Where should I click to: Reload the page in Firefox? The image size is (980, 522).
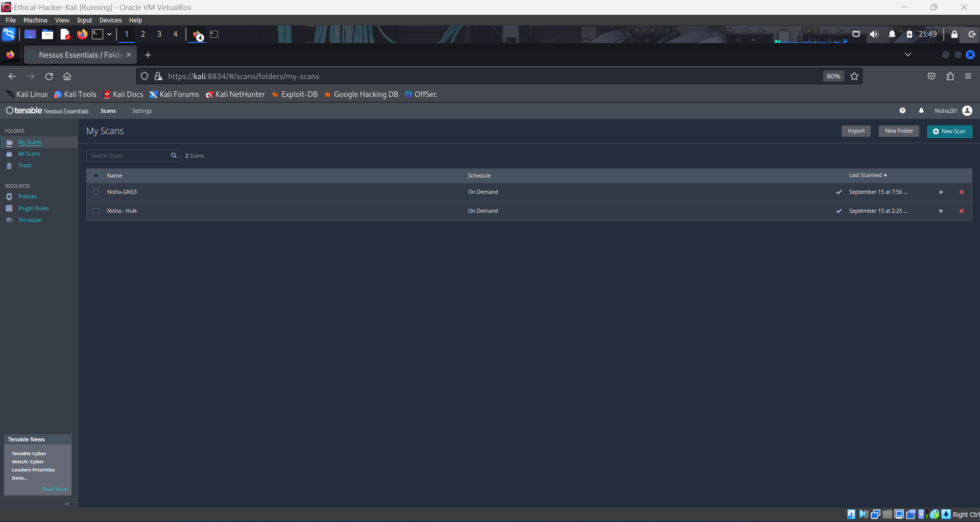point(49,77)
